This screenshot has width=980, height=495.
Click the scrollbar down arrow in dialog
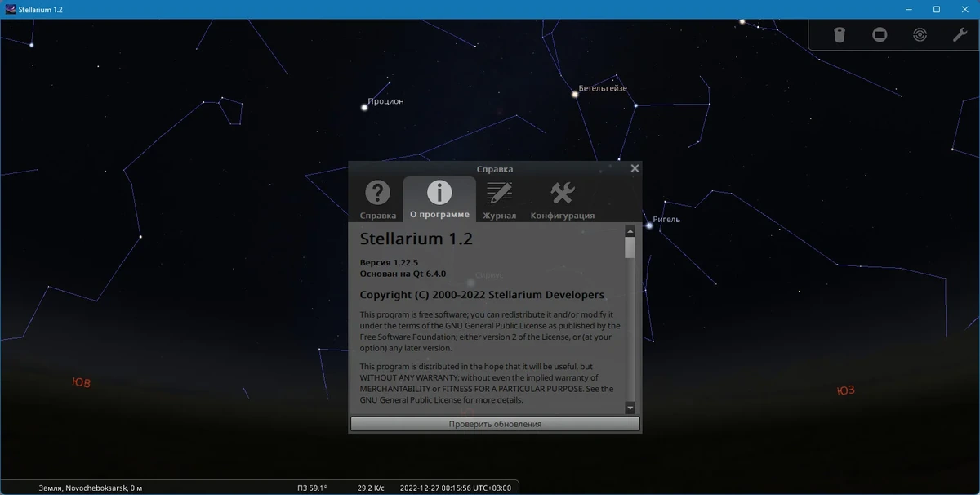tap(630, 408)
